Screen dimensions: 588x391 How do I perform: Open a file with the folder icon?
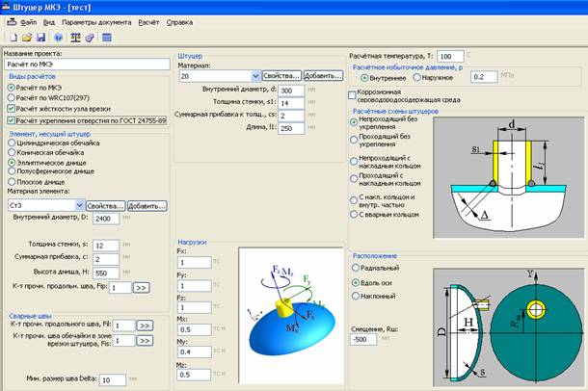[27, 38]
